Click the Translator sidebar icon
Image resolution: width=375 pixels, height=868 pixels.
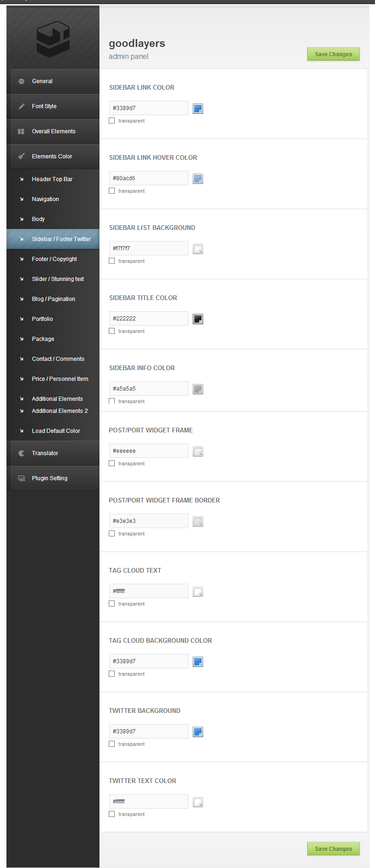click(x=21, y=453)
